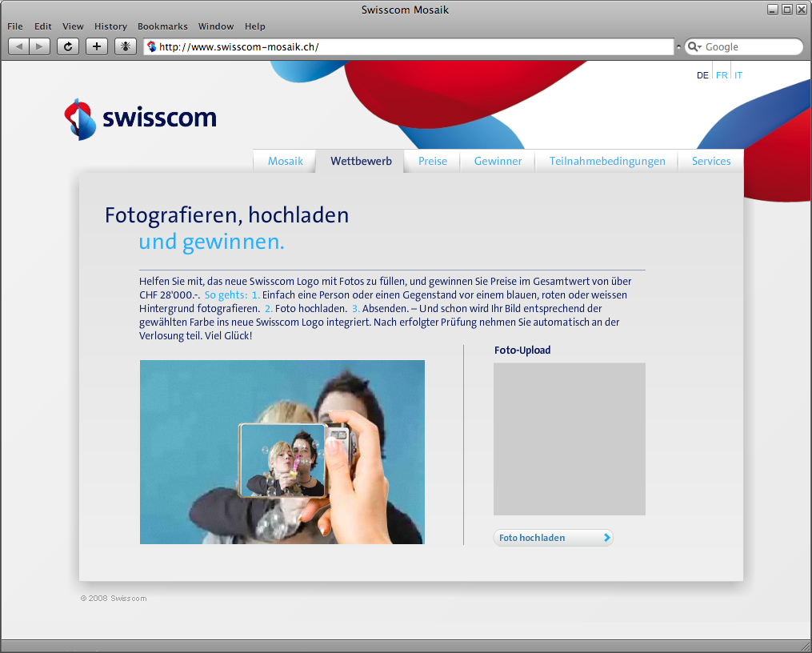Open the Bookmarks menu
The height and width of the screenshot is (653, 812).
tap(162, 26)
